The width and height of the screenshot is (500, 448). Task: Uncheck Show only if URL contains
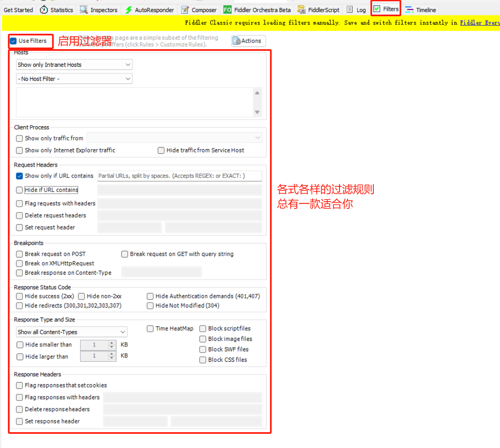click(x=20, y=176)
